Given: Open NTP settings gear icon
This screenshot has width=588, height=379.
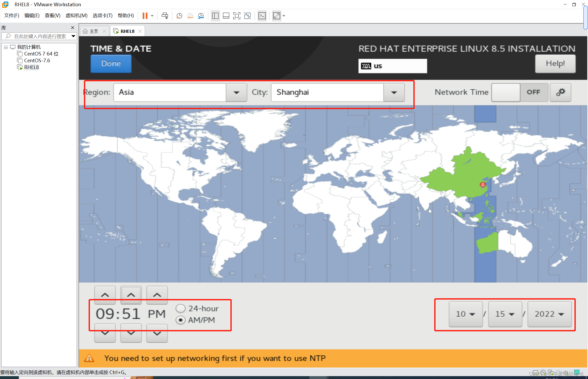Looking at the screenshot, I should [x=560, y=92].
